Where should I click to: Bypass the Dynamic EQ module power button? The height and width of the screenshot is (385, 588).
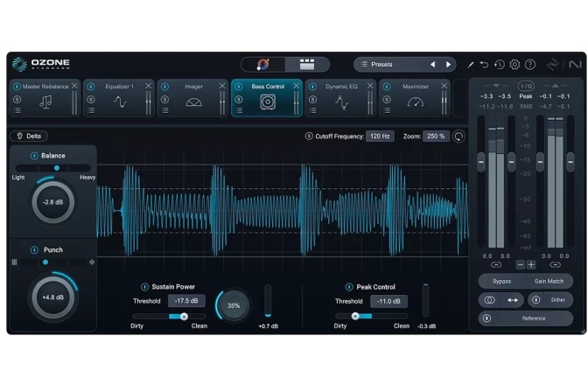point(312,87)
